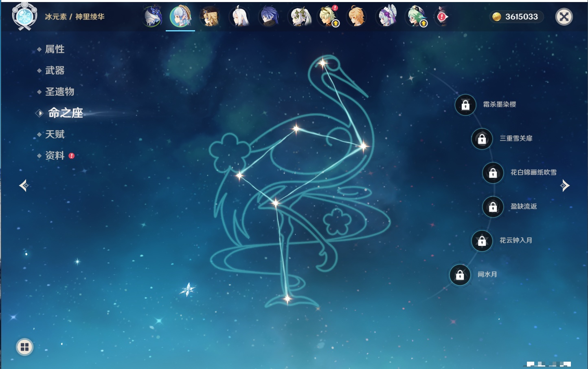Open locked constellation 霜杀墨染樱

pos(465,105)
